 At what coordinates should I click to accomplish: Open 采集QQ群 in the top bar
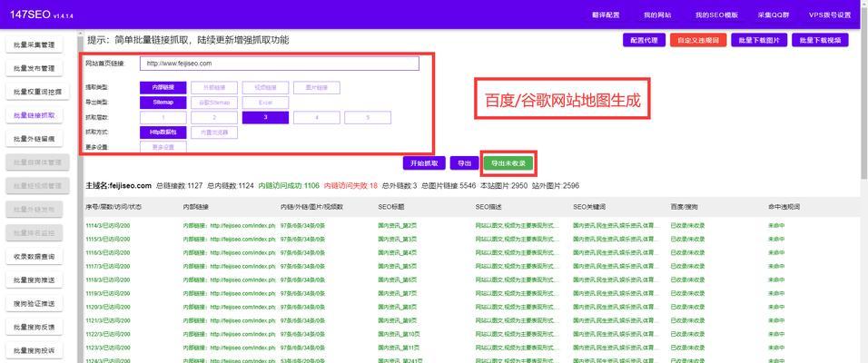click(772, 15)
